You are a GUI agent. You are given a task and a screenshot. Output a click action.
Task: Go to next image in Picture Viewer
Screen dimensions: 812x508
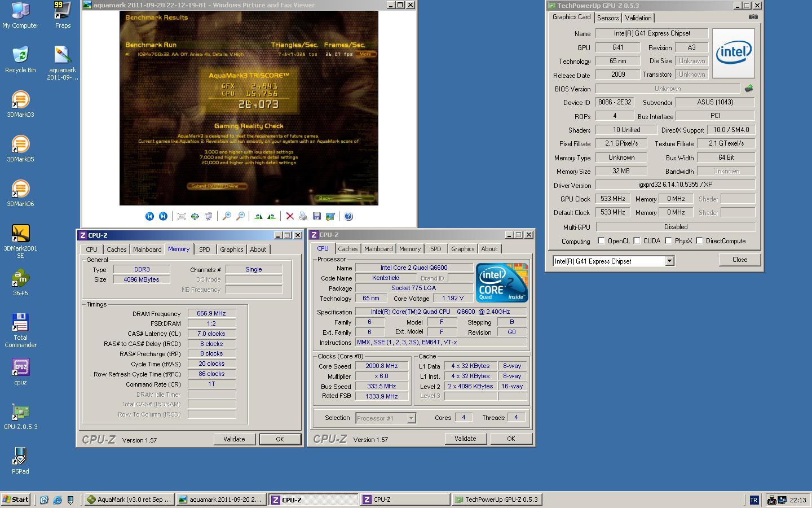coord(163,216)
